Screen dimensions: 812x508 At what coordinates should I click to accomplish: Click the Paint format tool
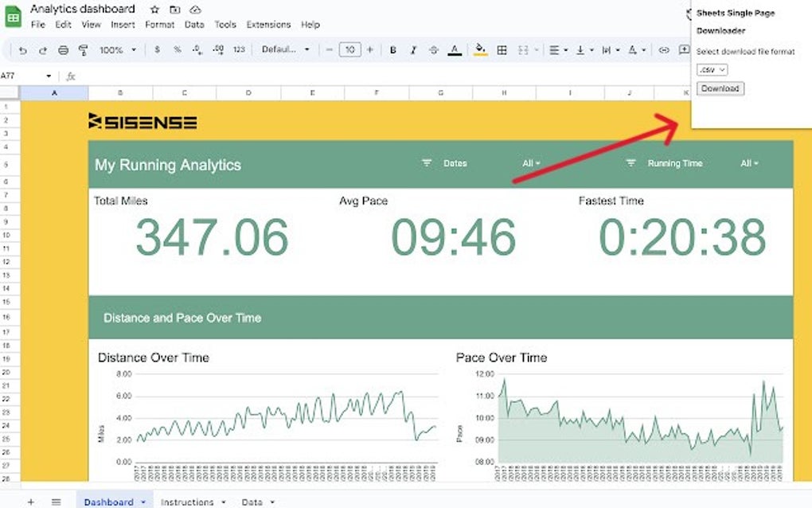[83, 49]
